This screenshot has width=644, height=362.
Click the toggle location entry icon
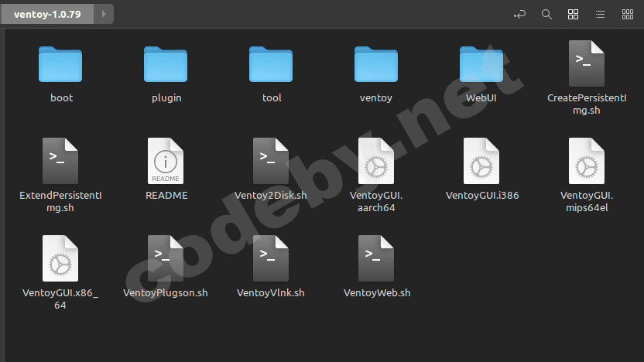click(519, 15)
